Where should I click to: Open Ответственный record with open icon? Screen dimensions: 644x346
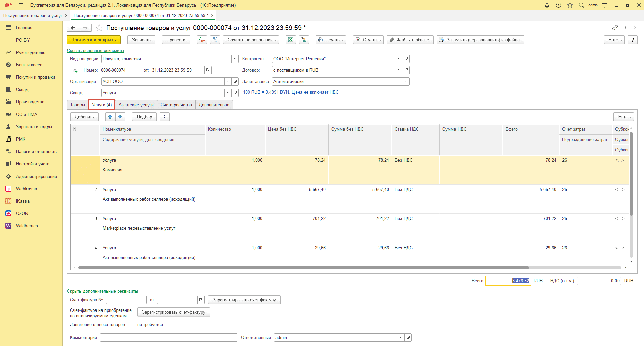point(408,337)
